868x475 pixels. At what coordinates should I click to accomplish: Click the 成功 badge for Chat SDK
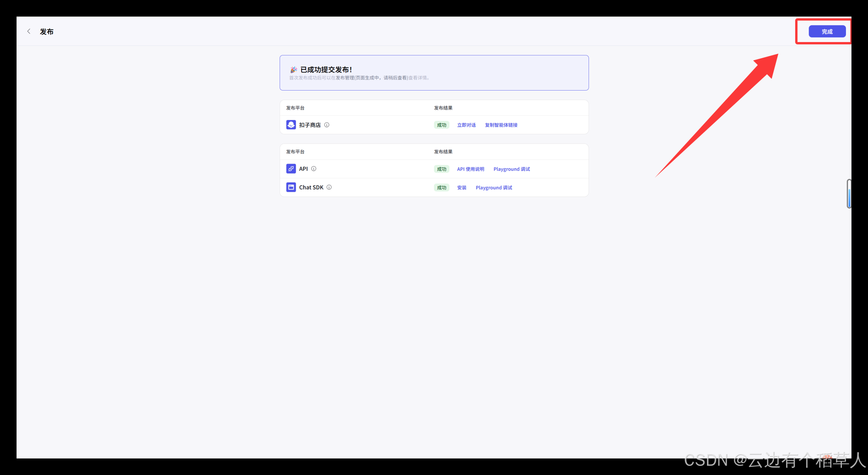coord(441,188)
